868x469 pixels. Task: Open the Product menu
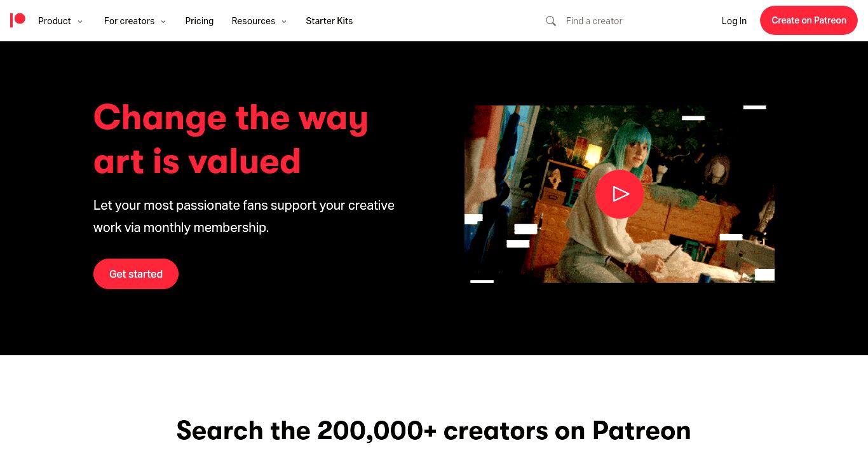(x=55, y=21)
